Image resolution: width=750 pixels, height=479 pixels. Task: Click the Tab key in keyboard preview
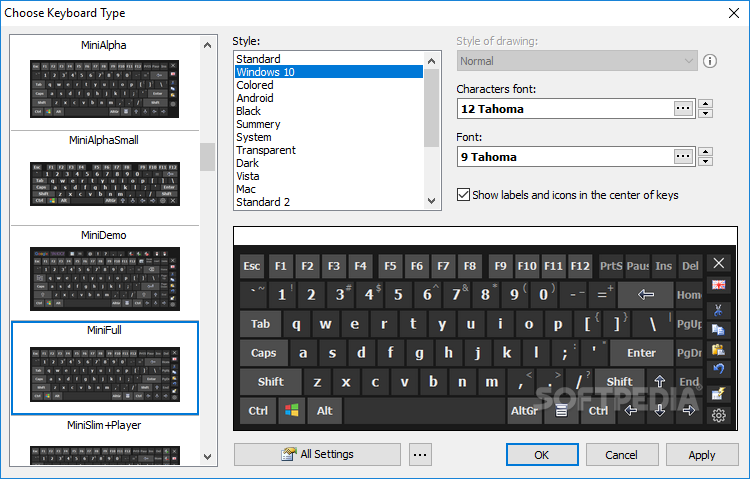click(261, 324)
